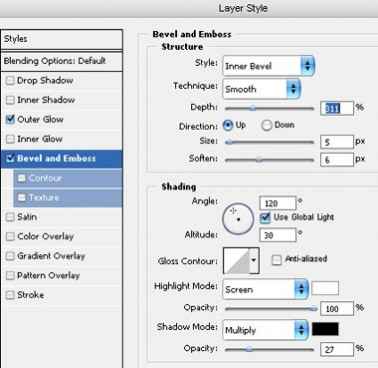Screen dimensions: 378x368
Task: Select the Color Overlay style entry
Action: click(45, 236)
